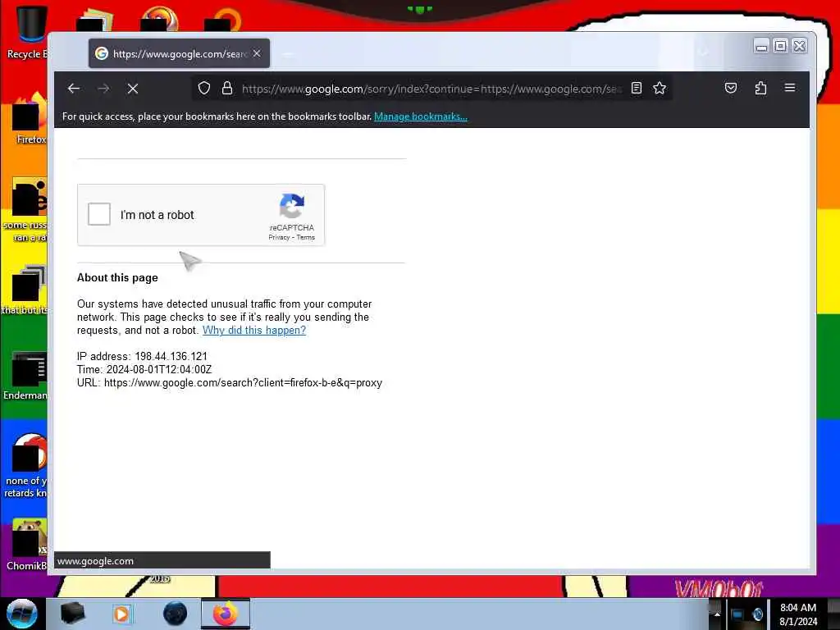Viewport: 840px width, 630px height.
Task: Bookmark this page with star
Action: click(660, 88)
